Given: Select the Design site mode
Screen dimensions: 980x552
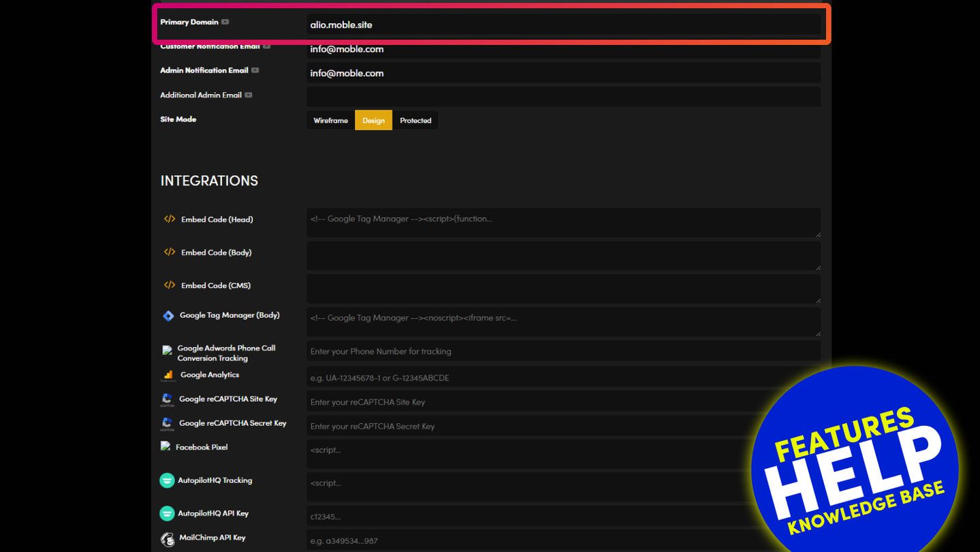Looking at the screenshot, I should click(x=373, y=121).
